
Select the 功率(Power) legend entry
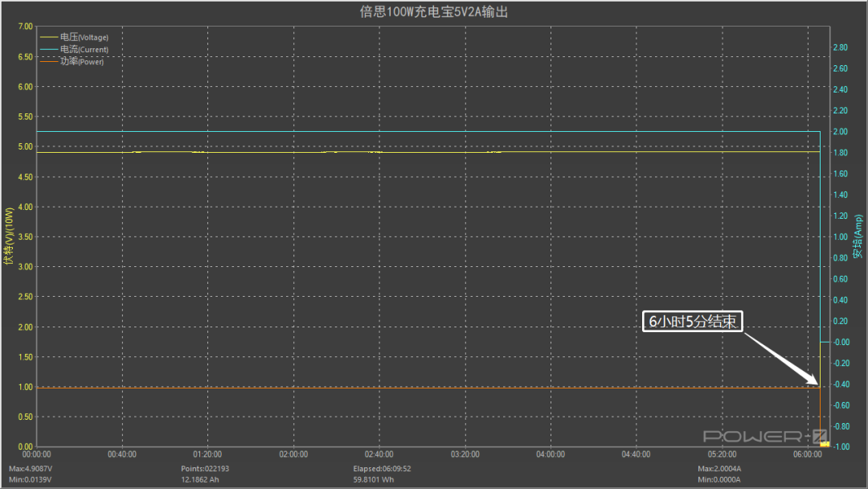[72, 61]
